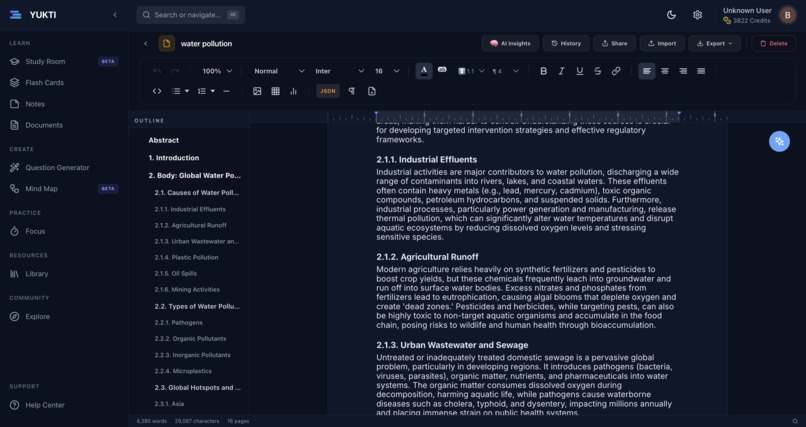Click the right margin marker on ruler

pos(679,114)
